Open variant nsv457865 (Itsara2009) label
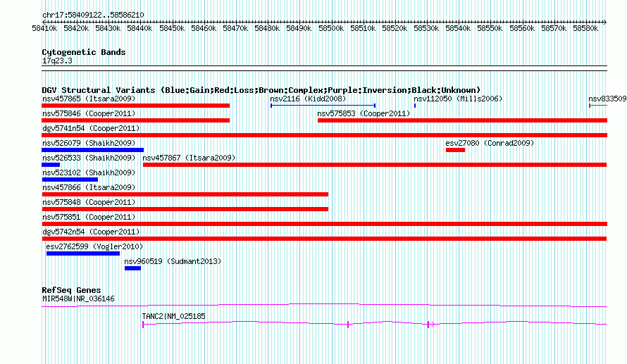The width and height of the screenshot is (627, 364). tap(89, 99)
